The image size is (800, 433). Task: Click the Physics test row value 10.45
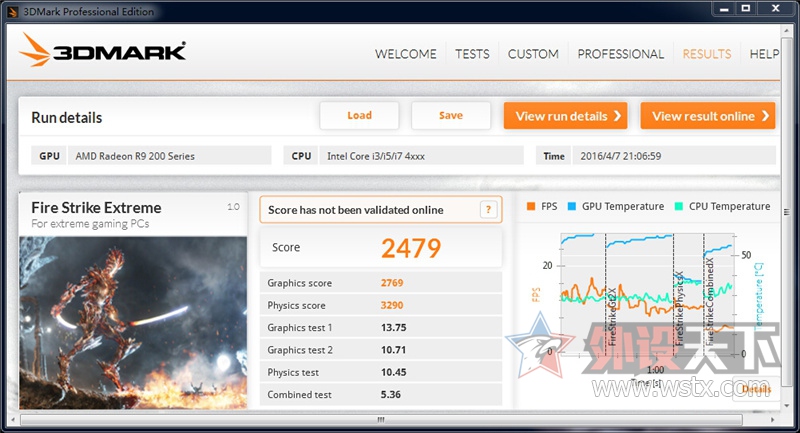tap(393, 372)
